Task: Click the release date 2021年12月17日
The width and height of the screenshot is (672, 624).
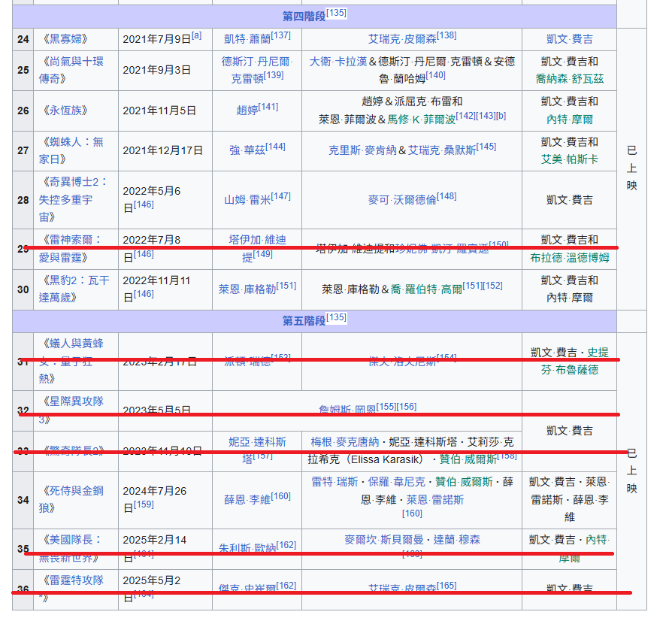Action: coord(163,151)
